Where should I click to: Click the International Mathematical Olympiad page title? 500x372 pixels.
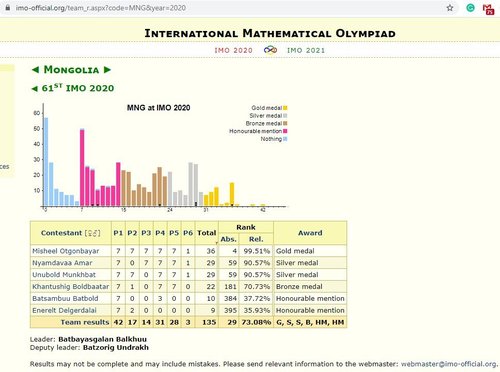coord(270,33)
